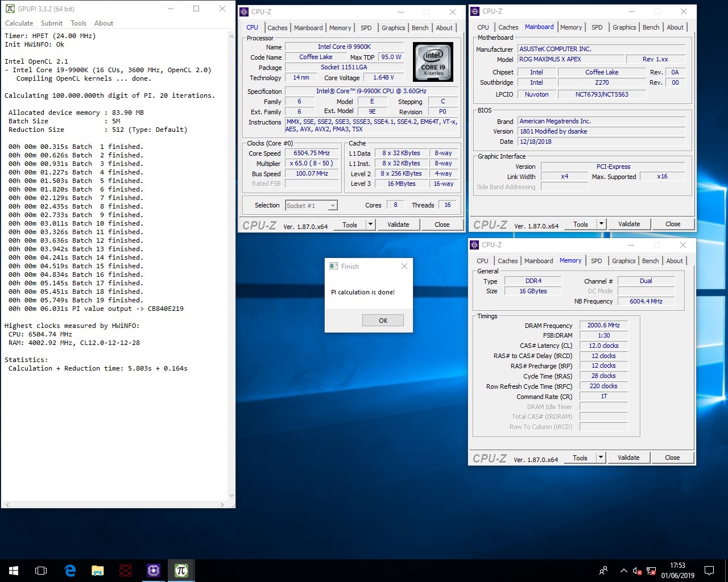Click the Validate button in CPU-Z
This screenshot has width=728, height=582.
coord(398,224)
